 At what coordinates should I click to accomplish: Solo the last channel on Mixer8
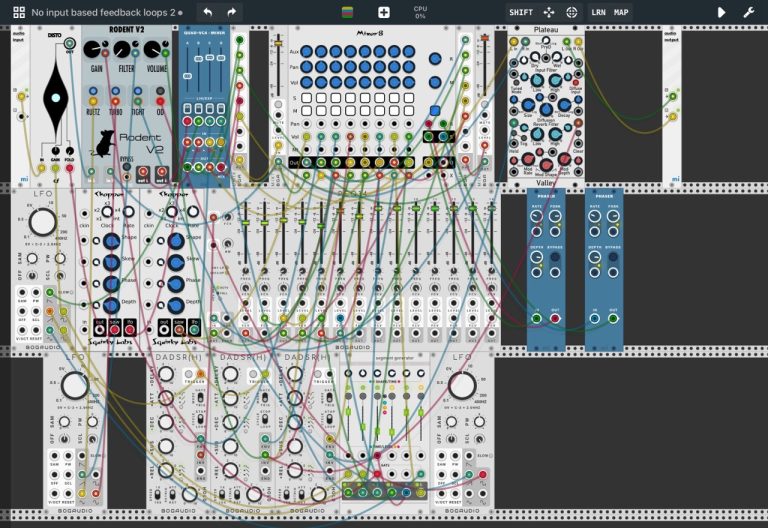pyautogui.click(x=408, y=98)
